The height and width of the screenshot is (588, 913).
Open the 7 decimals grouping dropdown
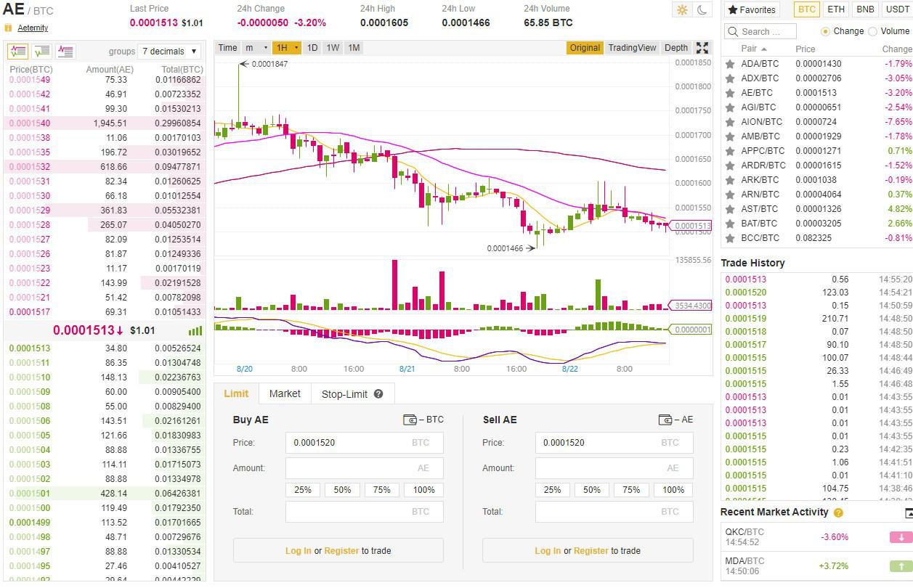(170, 52)
